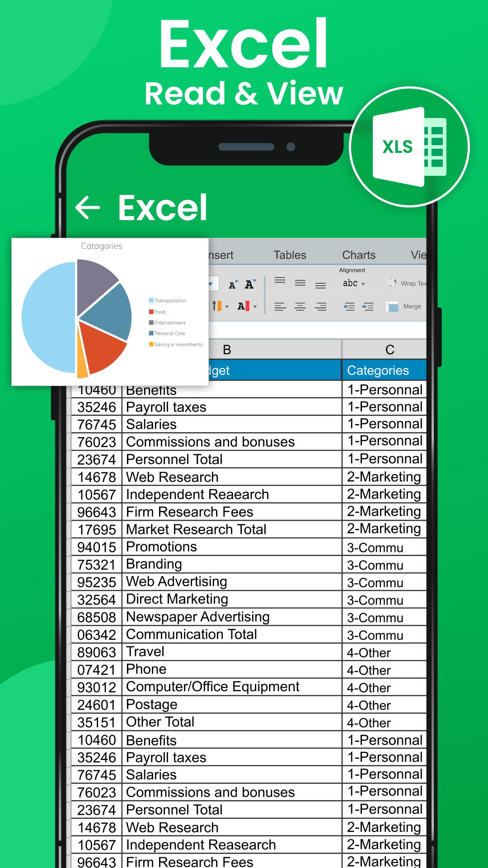Select the value 06342 cell
This screenshot has width=488, height=868.
97,635
